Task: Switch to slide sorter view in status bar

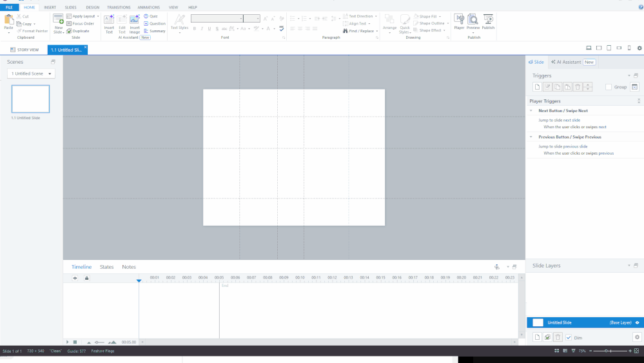Action: [x=556, y=351]
